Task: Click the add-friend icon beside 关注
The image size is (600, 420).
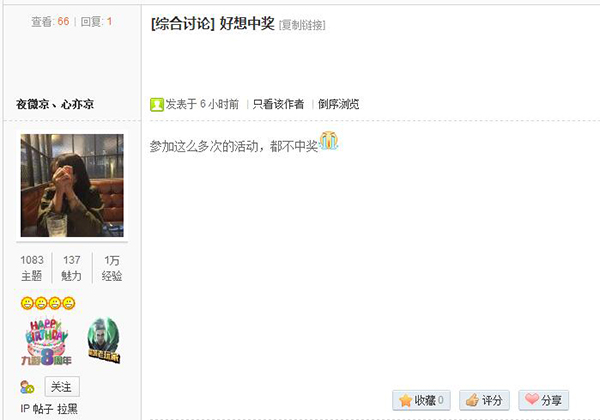Action: (27, 387)
